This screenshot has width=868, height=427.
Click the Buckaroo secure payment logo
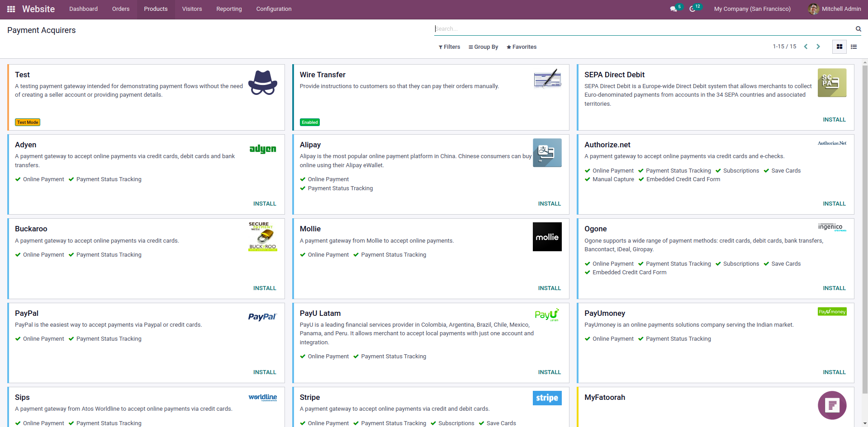(263, 236)
